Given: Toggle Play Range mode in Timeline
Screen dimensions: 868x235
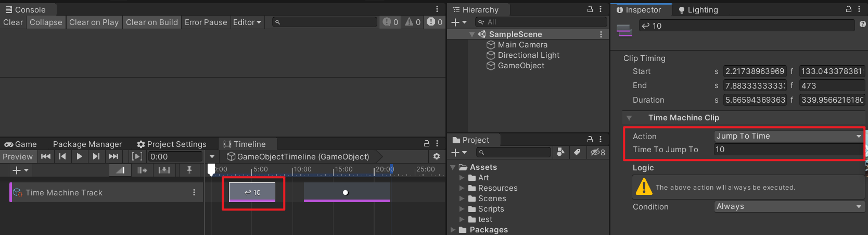Looking at the screenshot, I should (x=137, y=156).
